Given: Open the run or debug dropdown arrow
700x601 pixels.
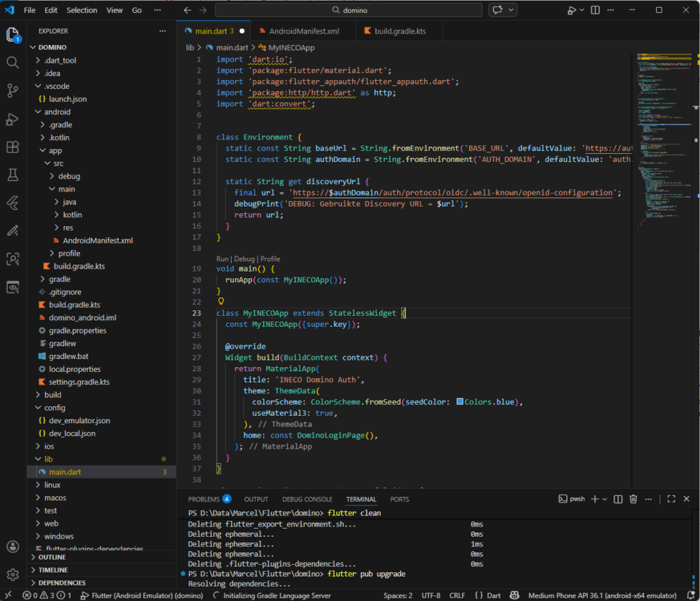Looking at the screenshot, I should click(x=582, y=10).
